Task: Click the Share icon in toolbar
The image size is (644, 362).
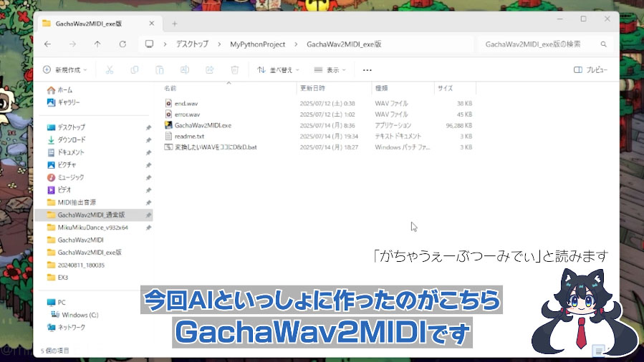Action: coord(210,70)
